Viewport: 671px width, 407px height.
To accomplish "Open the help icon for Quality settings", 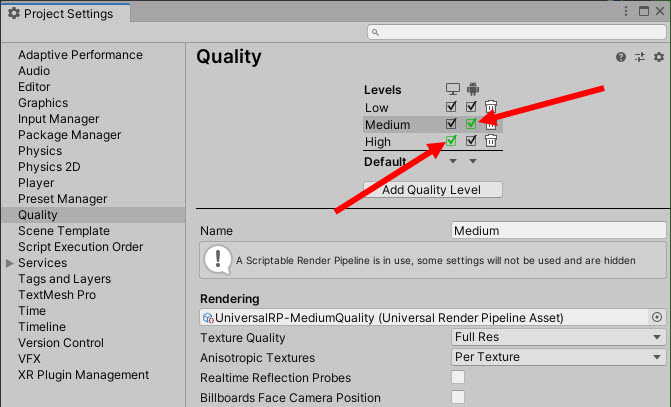I will pos(621,57).
